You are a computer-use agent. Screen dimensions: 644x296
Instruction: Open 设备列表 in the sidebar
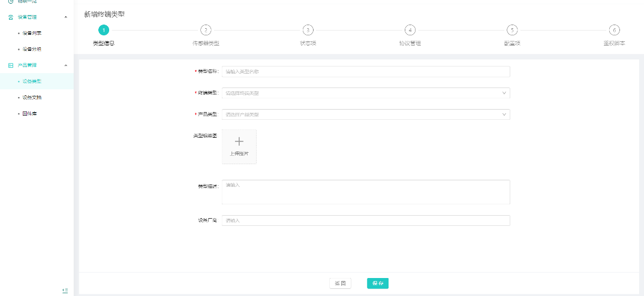(32, 33)
